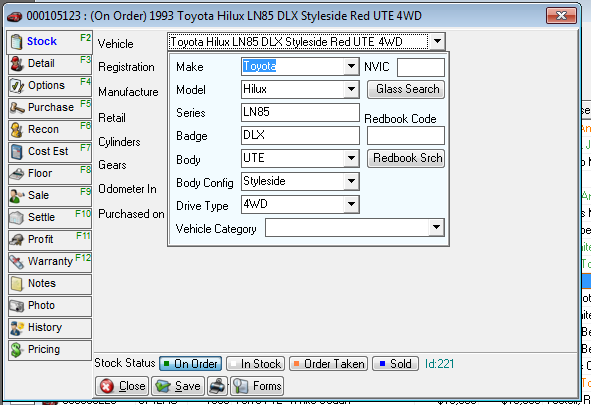
Task: Open the Body dropdown arrow
Action: (x=351, y=159)
